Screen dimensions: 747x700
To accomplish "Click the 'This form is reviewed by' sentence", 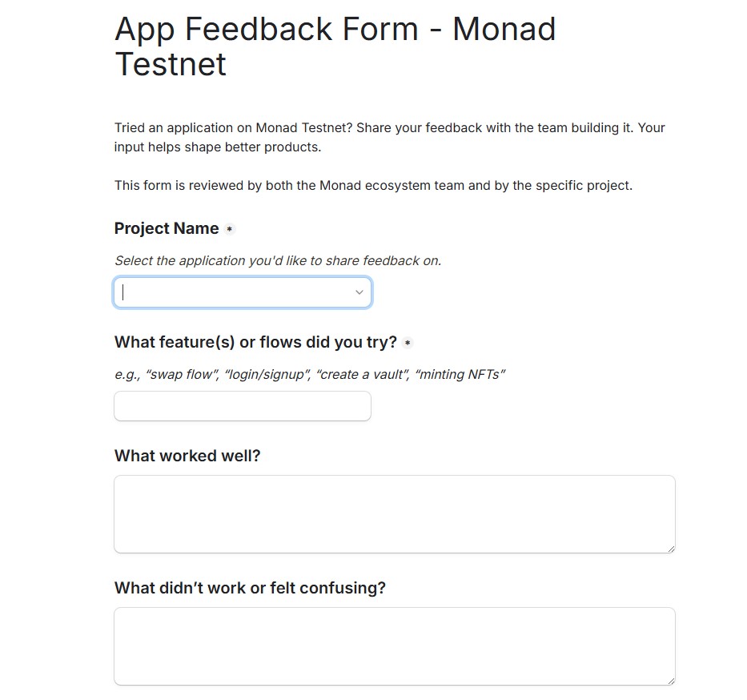I will tap(373, 185).
